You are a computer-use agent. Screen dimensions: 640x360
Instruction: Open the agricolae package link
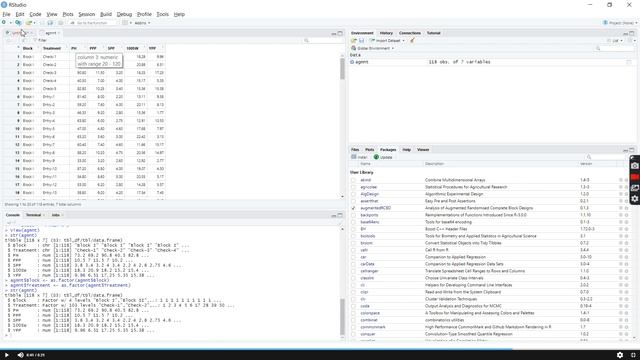pyautogui.click(x=368, y=187)
